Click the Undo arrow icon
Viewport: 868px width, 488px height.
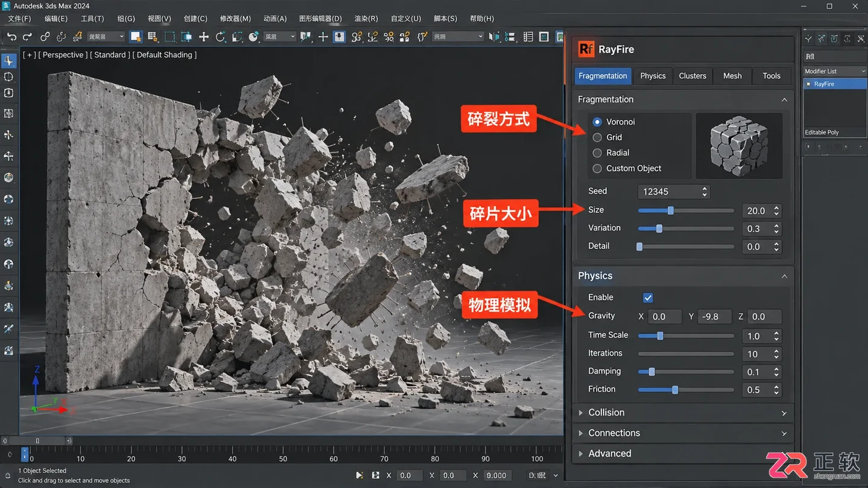[11, 37]
